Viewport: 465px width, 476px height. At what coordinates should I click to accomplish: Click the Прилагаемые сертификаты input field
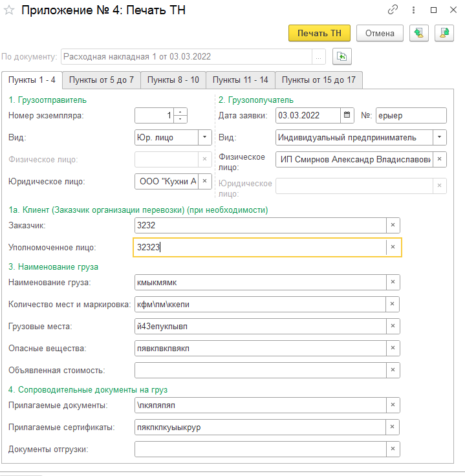(x=260, y=427)
